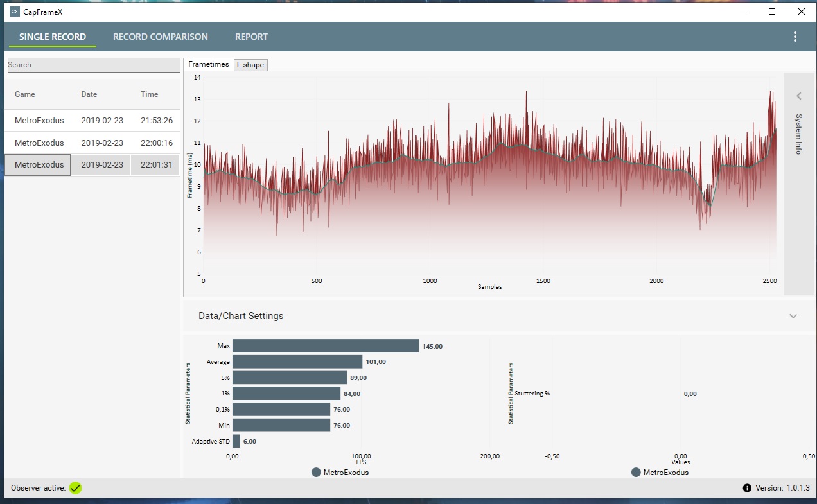Select the record timed 21:53:26
The width and height of the screenshot is (817, 504).
(92, 121)
